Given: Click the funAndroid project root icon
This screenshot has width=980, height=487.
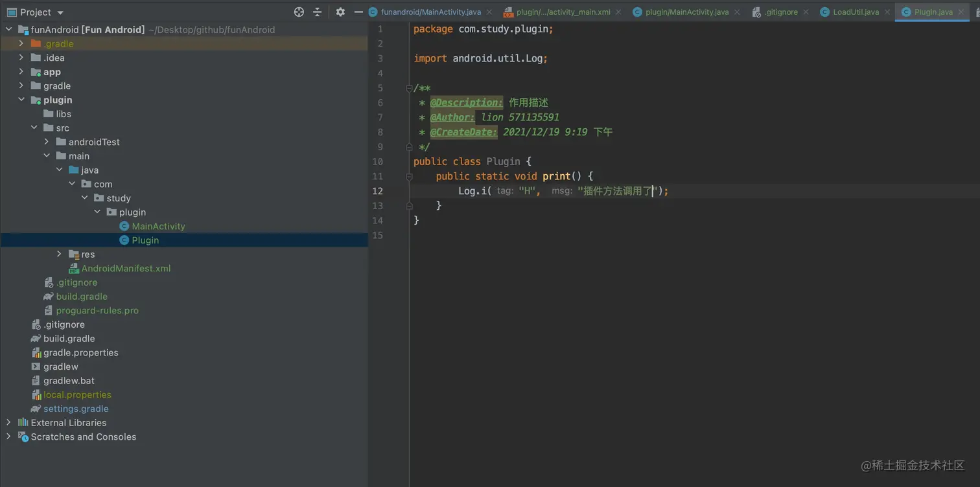Looking at the screenshot, I should point(23,30).
